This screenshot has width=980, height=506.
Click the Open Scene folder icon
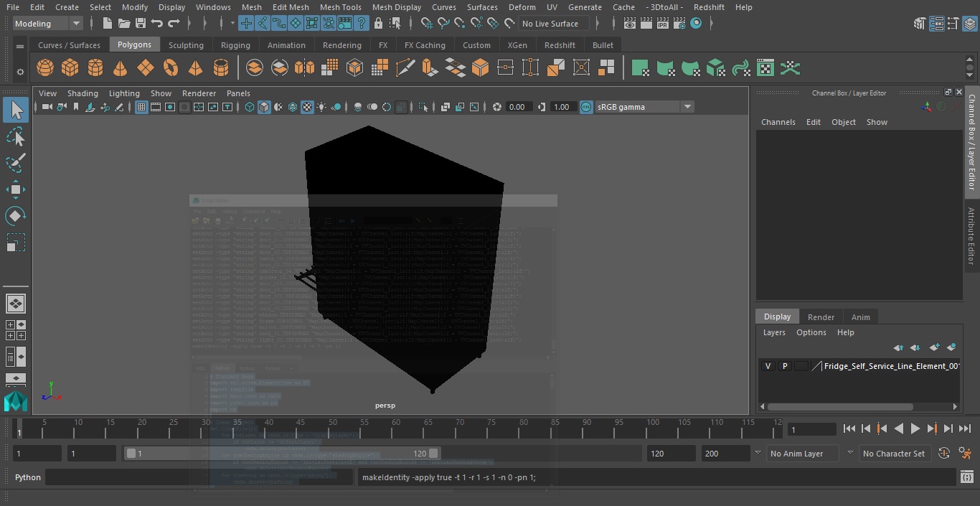click(124, 24)
